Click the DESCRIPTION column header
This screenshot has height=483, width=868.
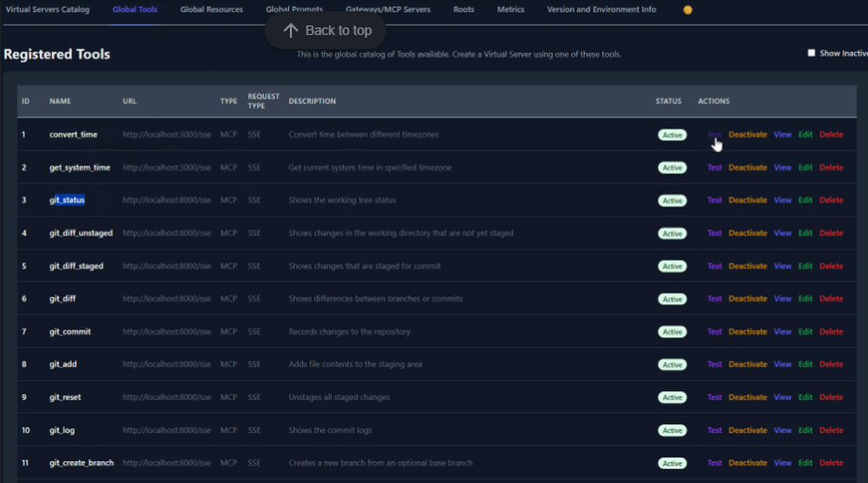coord(312,102)
